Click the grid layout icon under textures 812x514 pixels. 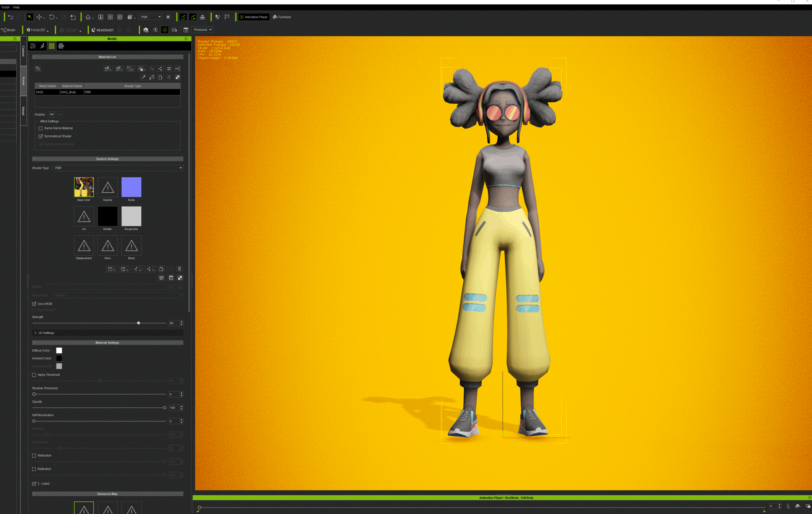coord(162,278)
